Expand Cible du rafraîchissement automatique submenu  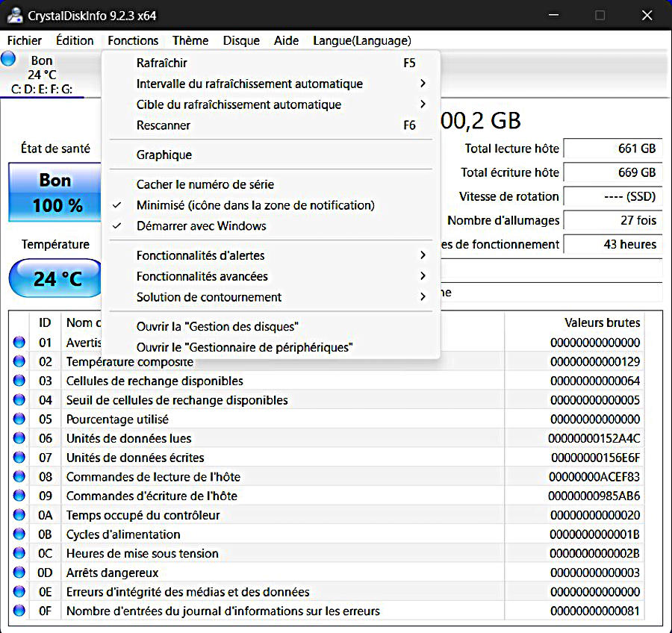click(271, 105)
